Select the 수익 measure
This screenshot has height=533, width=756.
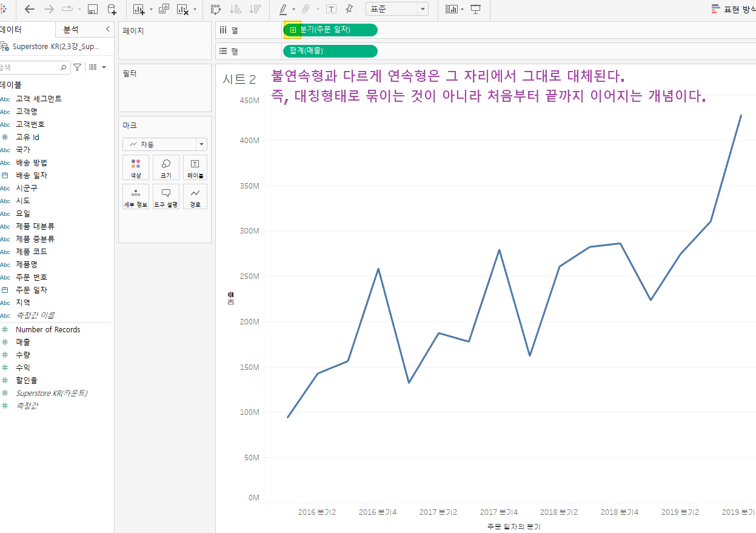(x=23, y=368)
